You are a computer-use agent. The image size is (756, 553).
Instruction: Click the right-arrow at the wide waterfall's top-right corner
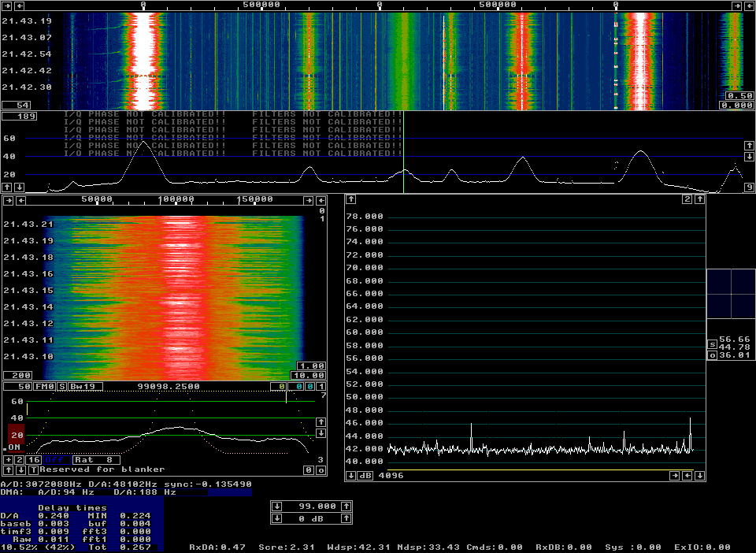pyautogui.click(x=736, y=6)
